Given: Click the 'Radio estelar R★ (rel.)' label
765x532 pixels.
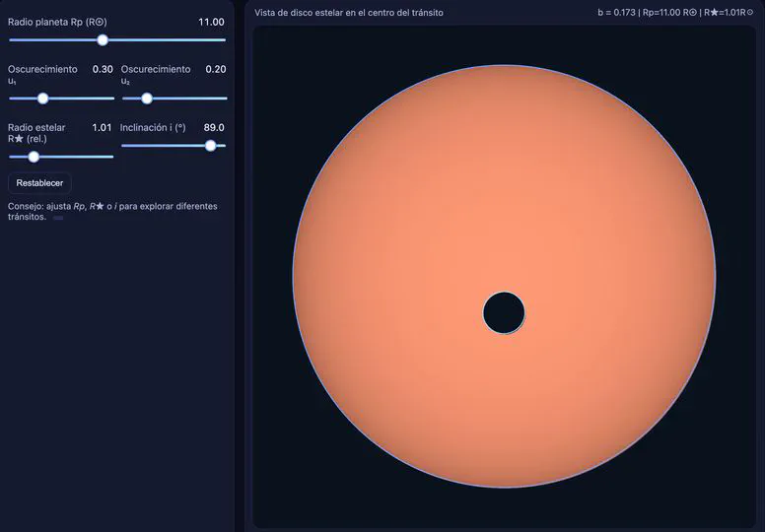Looking at the screenshot, I should click(x=36, y=133).
